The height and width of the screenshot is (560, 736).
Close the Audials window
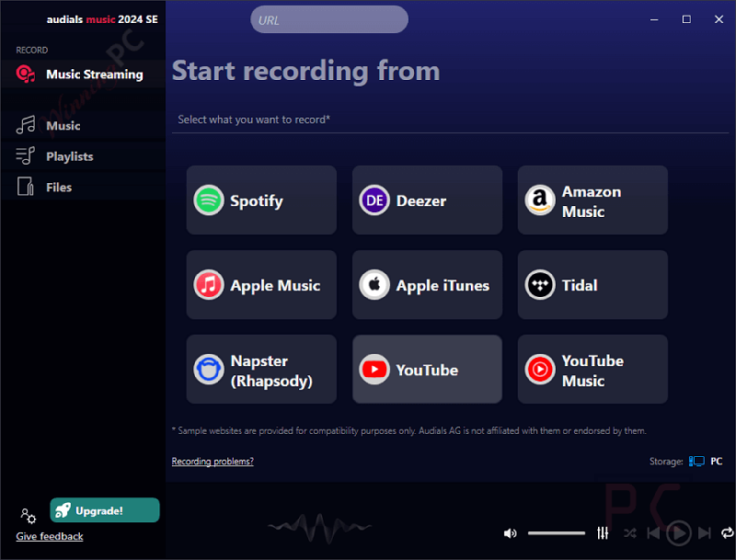coord(719,20)
